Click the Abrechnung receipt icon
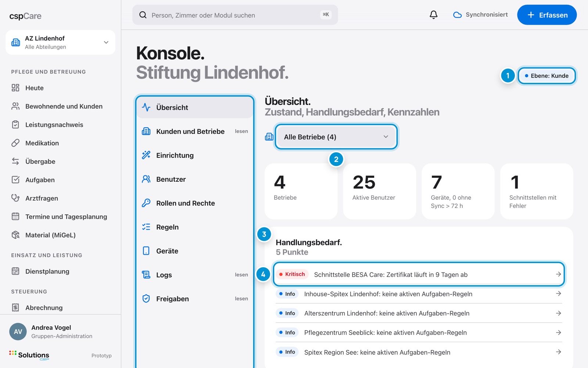Viewport: 588px width, 368px height. [15, 307]
